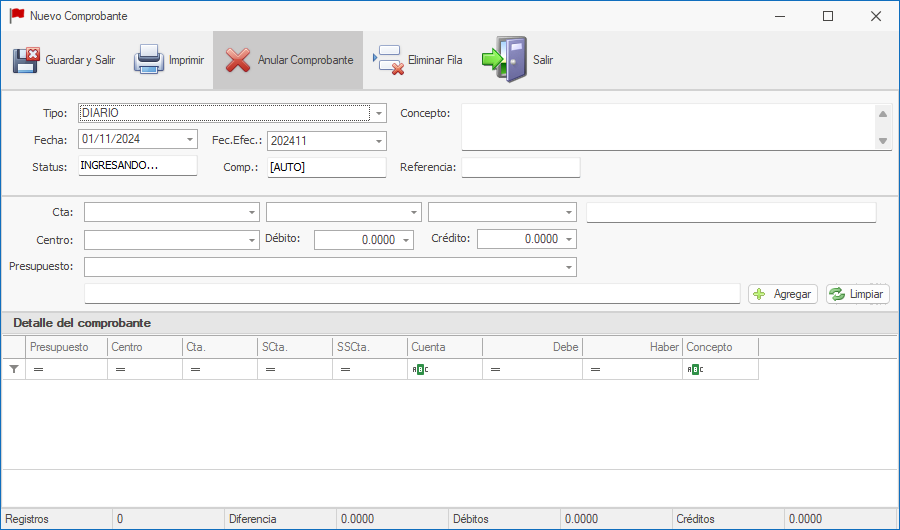900x530 pixels.
Task: Open the first Cta account dropdown
Action: pos(251,212)
